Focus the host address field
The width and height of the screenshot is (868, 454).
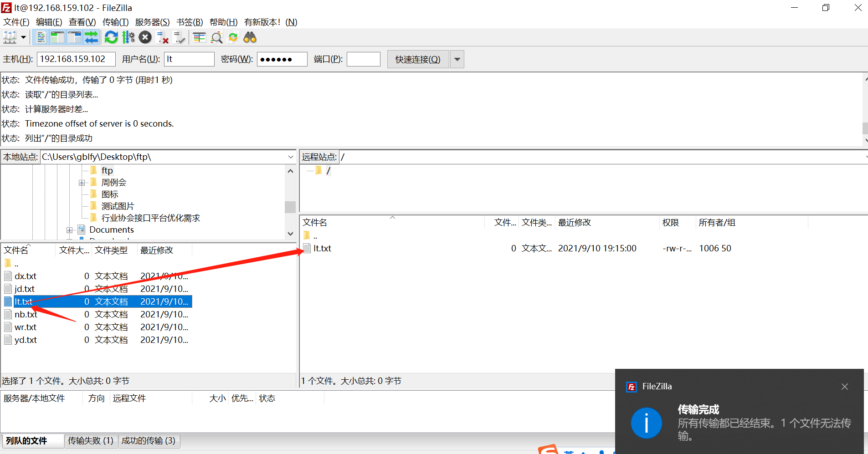(76, 59)
